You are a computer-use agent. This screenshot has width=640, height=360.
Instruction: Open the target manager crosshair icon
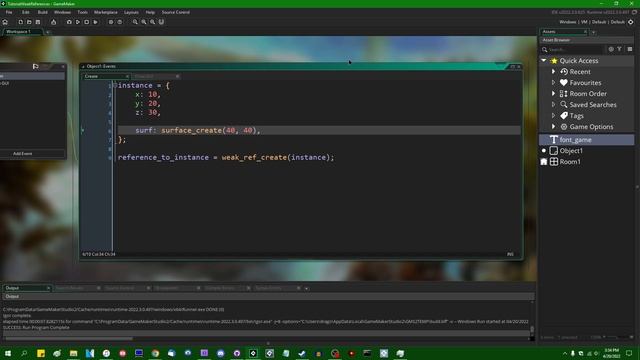(631, 22)
